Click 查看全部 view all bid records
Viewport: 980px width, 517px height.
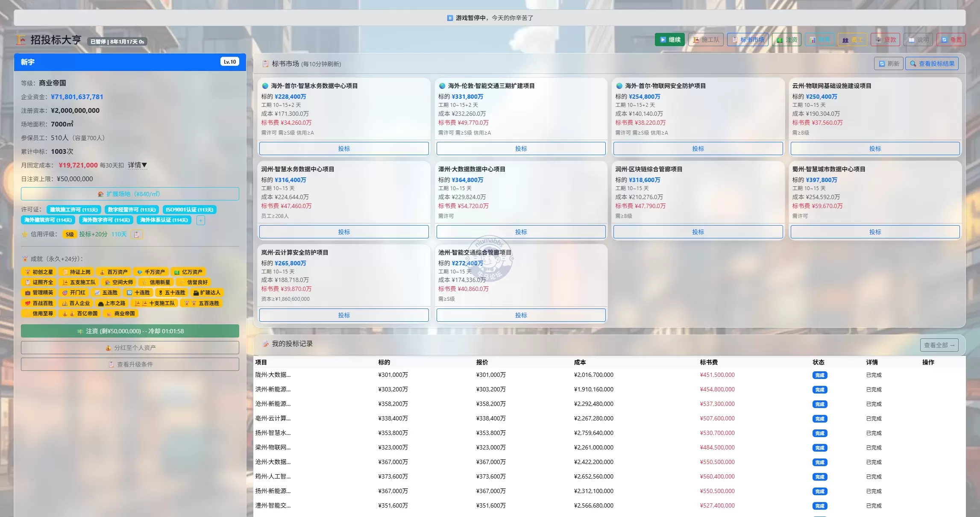pyautogui.click(x=939, y=345)
